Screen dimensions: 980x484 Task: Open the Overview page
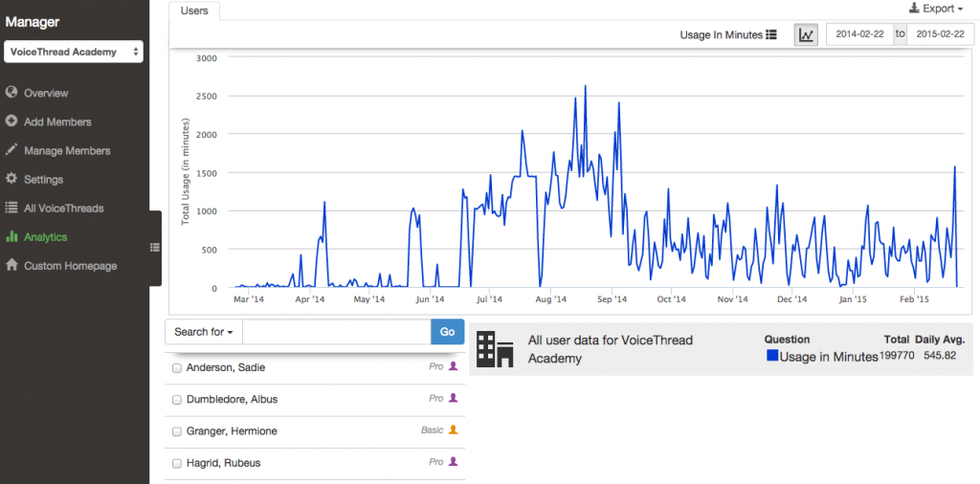point(46,93)
